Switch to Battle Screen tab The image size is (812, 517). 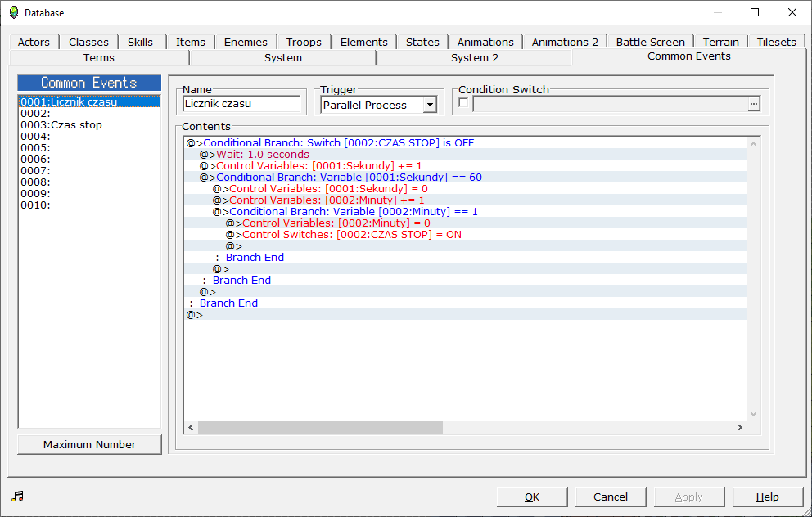click(651, 42)
